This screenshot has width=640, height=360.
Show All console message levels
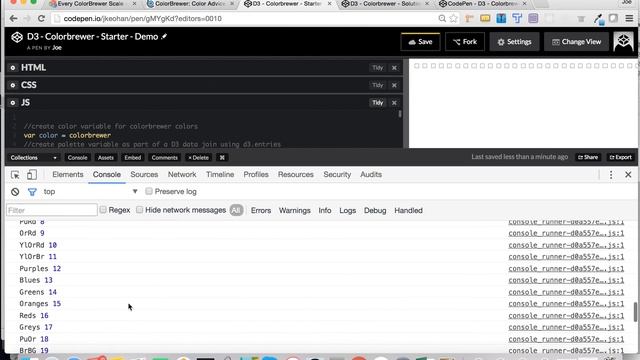coord(236,210)
